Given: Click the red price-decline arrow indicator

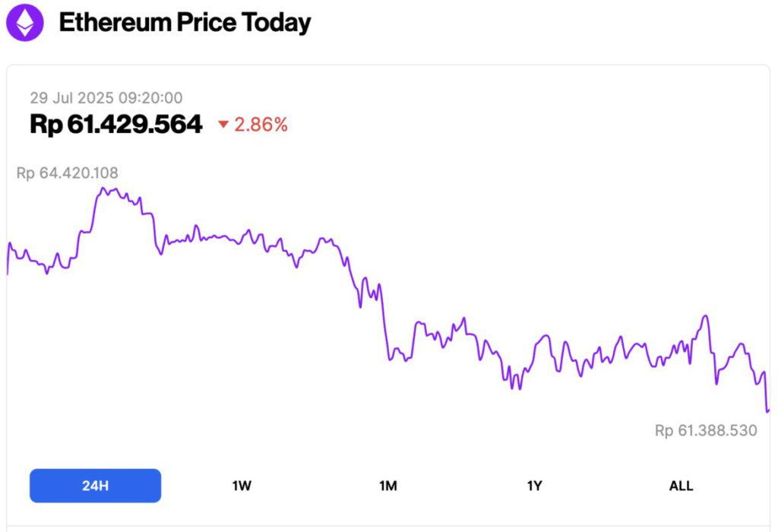Looking at the screenshot, I should click(x=222, y=124).
